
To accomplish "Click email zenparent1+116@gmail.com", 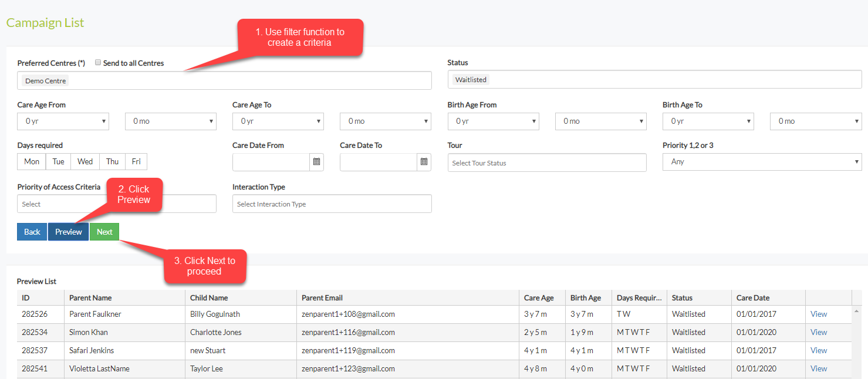I will (x=348, y=332).
